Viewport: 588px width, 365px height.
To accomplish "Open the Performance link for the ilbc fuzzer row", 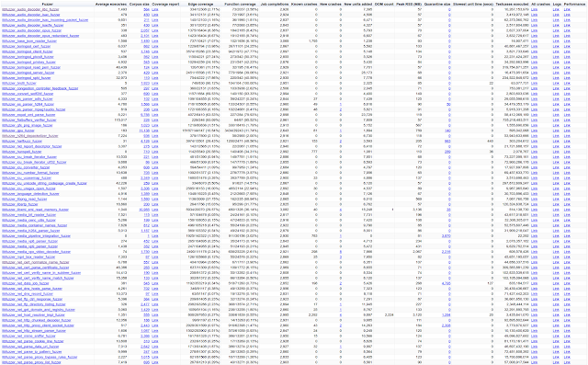I will (567, 9).
